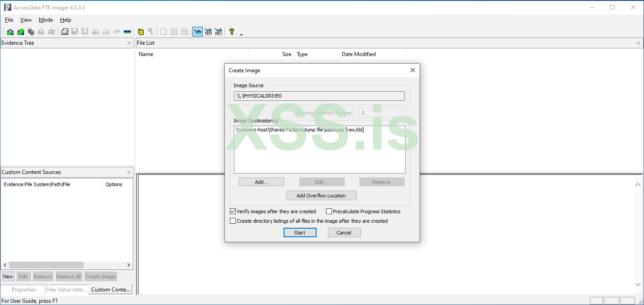Select the Add Evidence Item toolbar icon
The image size is (644, 305).
pos(10,31)
